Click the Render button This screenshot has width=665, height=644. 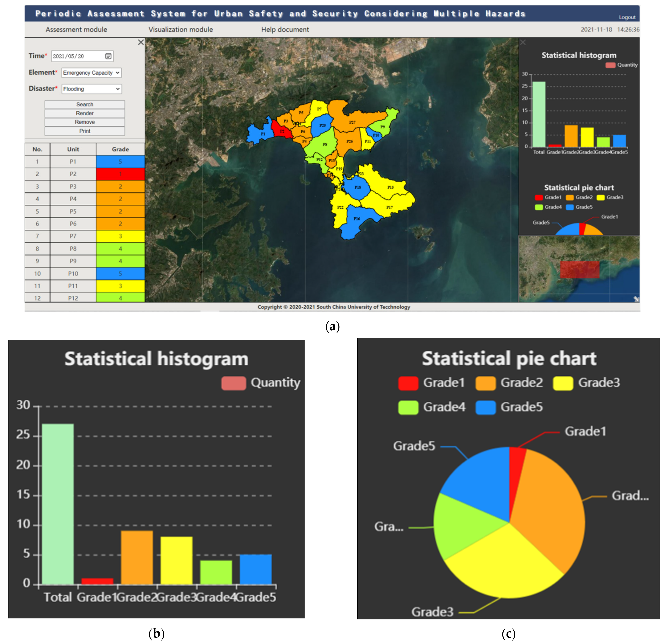(85, 113)
